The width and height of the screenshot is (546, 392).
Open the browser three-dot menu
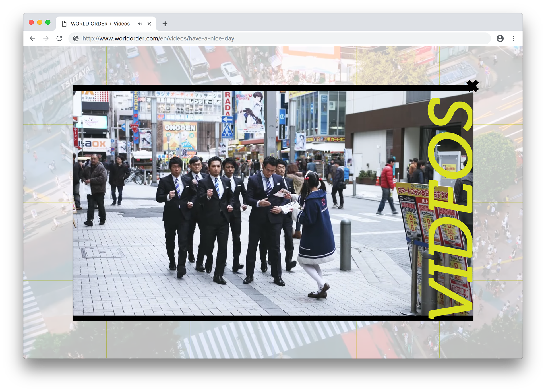pos(513,38)
